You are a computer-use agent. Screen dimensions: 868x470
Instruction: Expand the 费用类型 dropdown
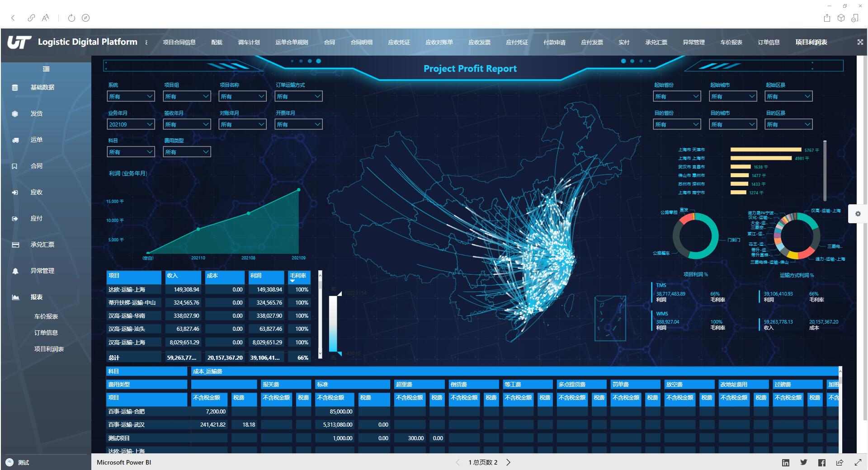coord(187,152)
